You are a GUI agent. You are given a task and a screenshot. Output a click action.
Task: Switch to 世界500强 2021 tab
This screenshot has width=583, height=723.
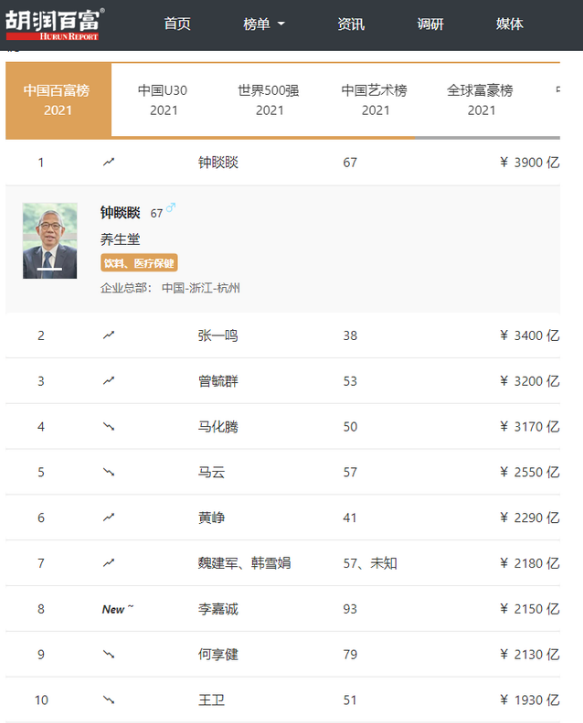[269, 100]
